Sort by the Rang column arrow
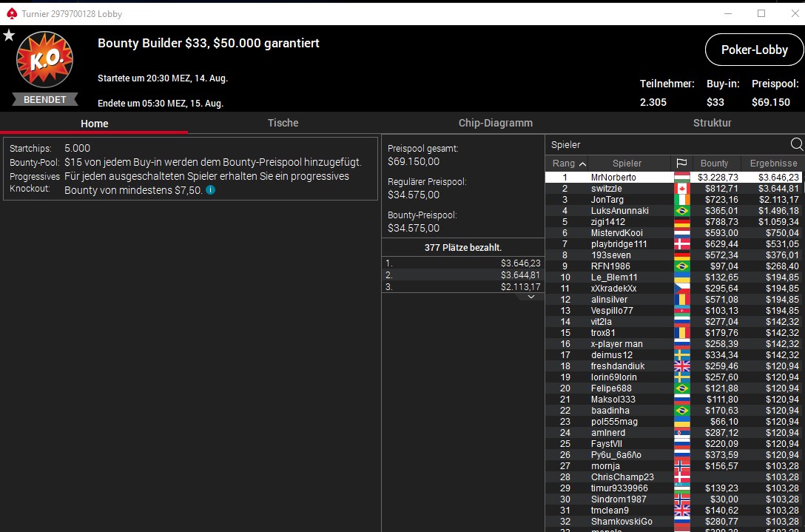805x532 pixels. [582, 164]
